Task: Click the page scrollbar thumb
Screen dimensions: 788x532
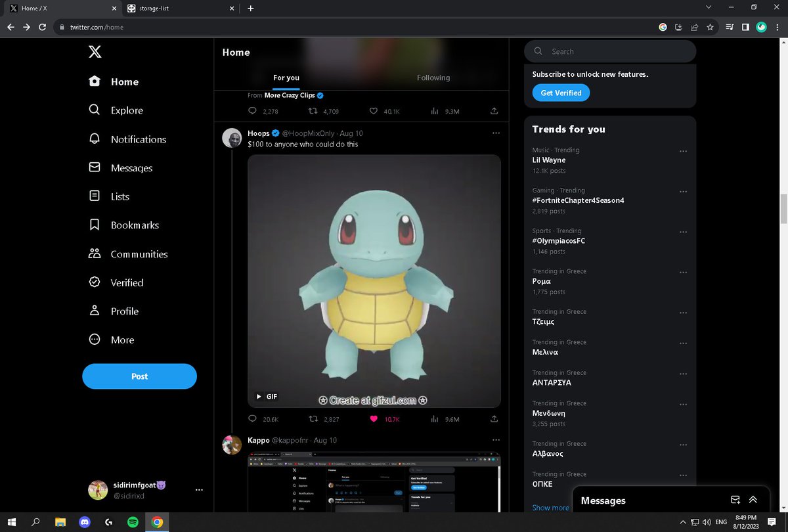Action: (783, 210)
